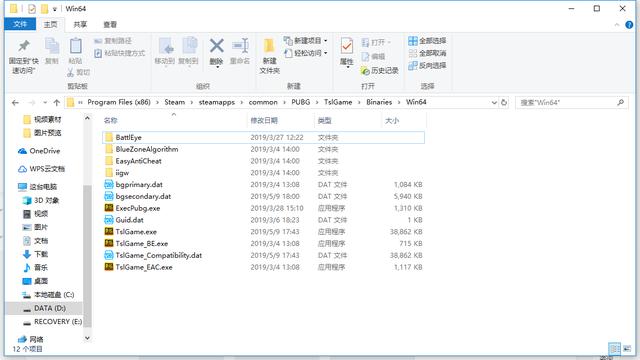Open the address bar history dropdown
The image size is (640, 360).
point(494,102)
